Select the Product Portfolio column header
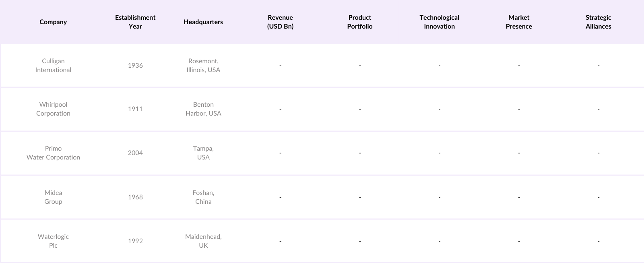Image resolution: width=644 pixels, height=263 pixels. [360, 22]
